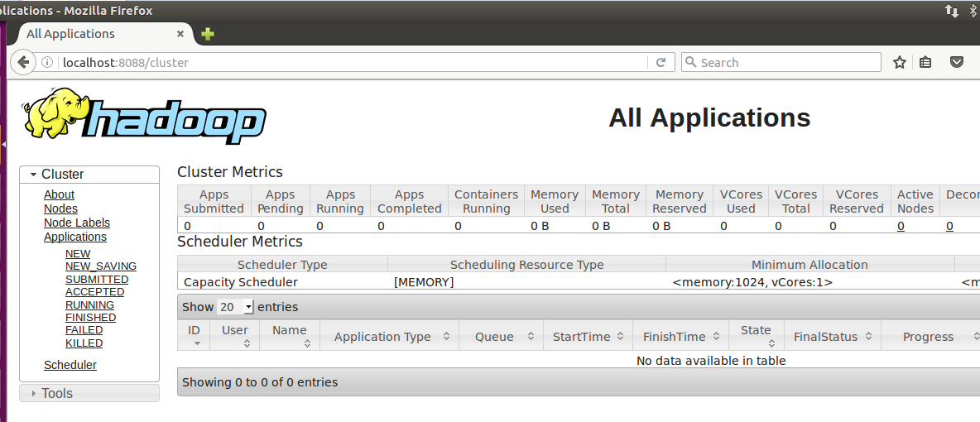
Task: Click the browser back arrow button
Action: (23, 63)
